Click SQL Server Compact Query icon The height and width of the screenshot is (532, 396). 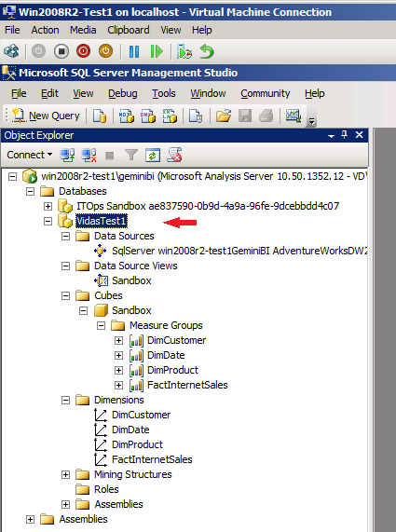click(196, 116)
